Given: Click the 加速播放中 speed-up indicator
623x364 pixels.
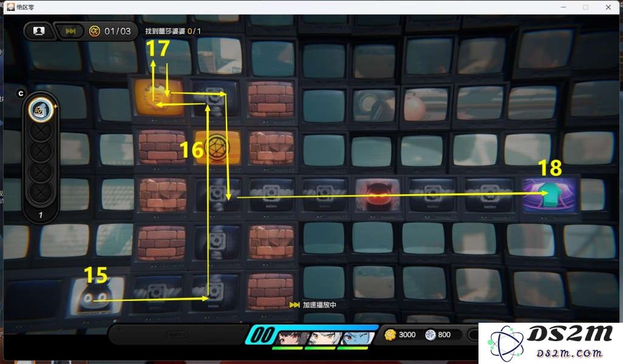Looking at the screenshot, I should 313,305.
